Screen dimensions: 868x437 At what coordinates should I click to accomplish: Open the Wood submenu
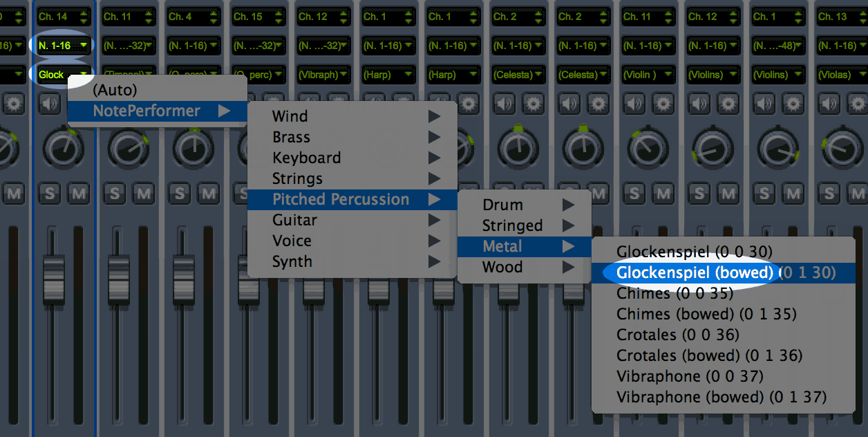click(525, 267)
